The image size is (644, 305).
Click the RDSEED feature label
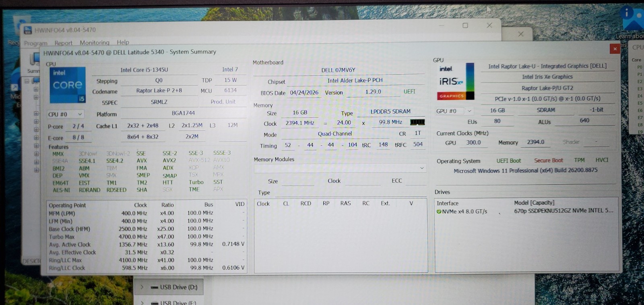(x=116, y=190)
